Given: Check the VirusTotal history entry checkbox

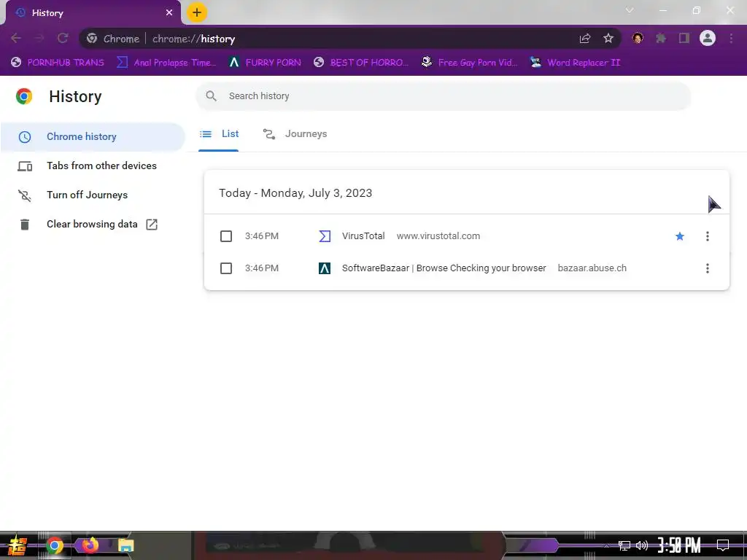Looking at the screenshot, I should point(226,236).
